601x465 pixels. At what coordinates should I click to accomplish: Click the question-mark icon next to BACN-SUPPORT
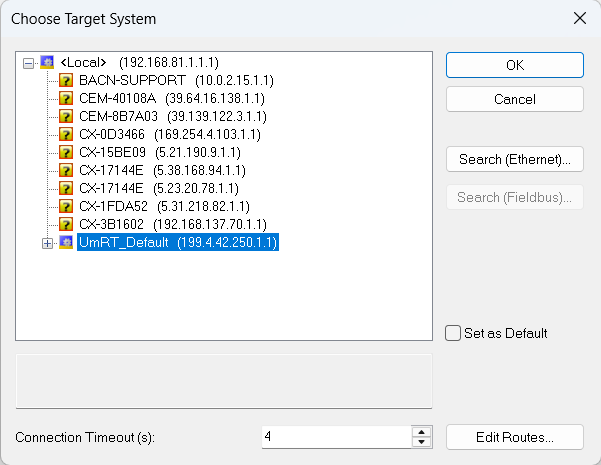66,80
